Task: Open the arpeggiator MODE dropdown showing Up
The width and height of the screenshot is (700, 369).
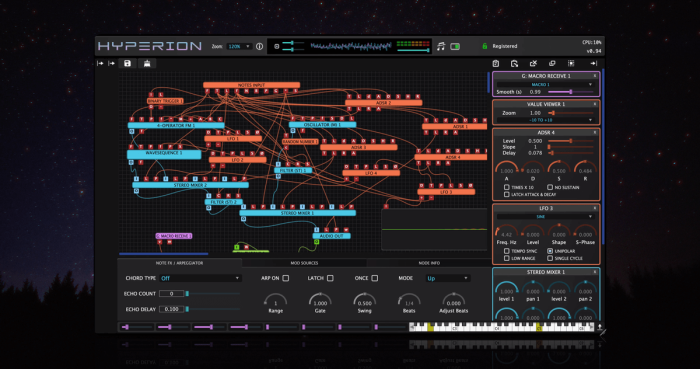Action: (x=448, y=278)
